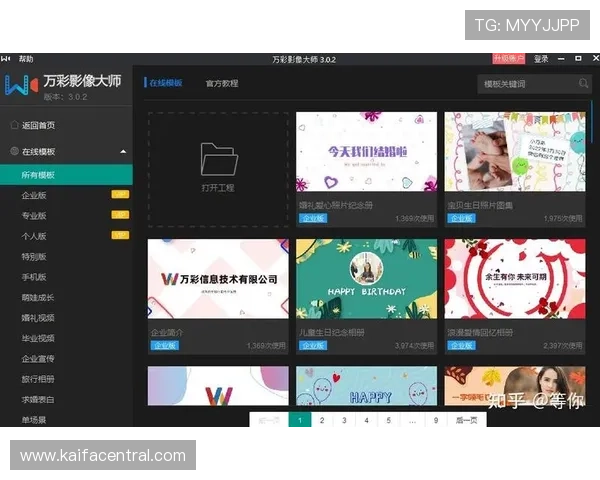Open the 帮助 menu
This screenshot has width=600, height=480.
tap(26, 59)
